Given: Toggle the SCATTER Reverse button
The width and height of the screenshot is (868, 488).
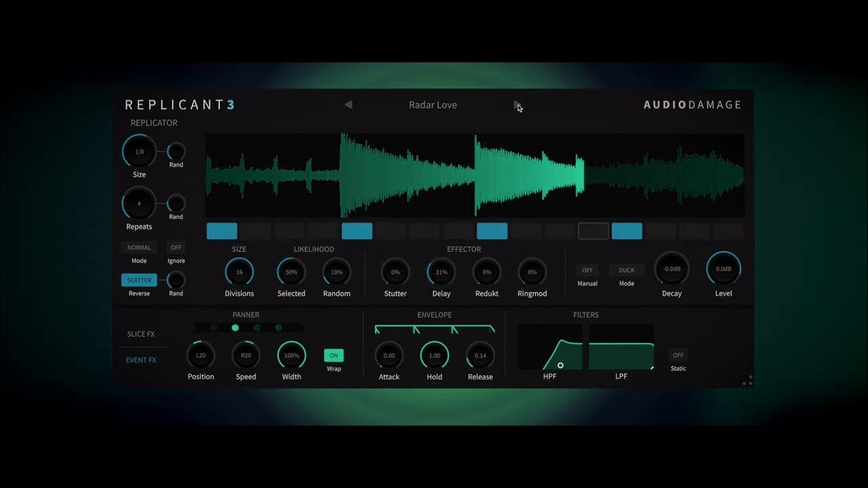Looking at the screenshot, I should (x=139, y=280).
